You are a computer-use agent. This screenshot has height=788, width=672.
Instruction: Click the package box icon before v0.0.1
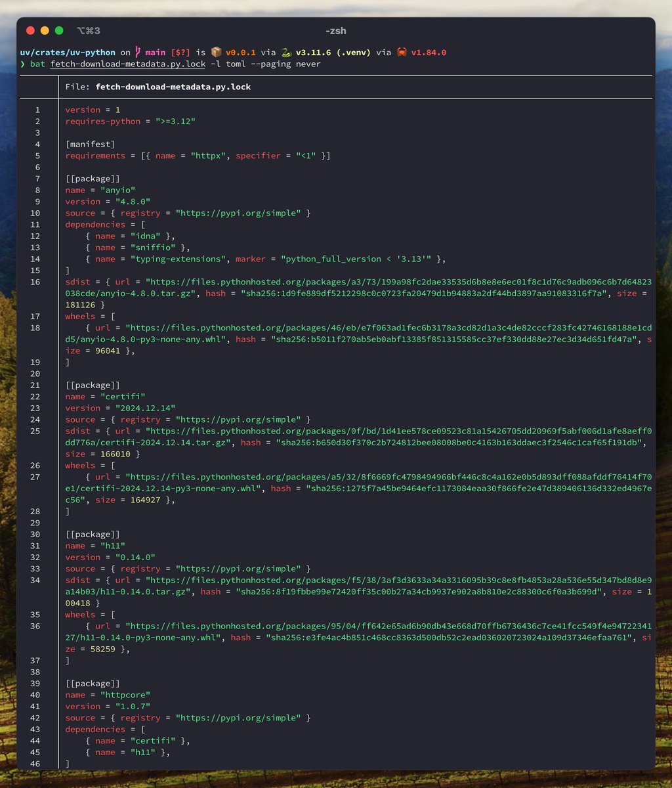coord(217,51)
